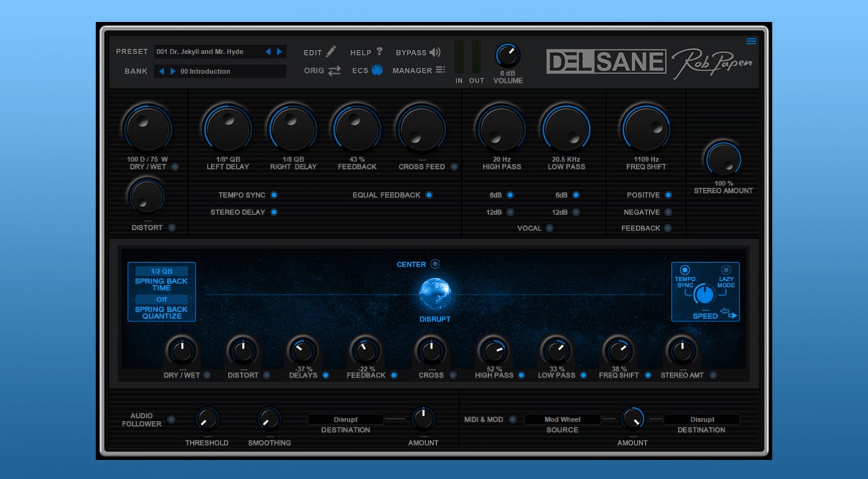Click the Disrupt globe ball
This screenshot has width=868, height=479.
tap(435, 294)
